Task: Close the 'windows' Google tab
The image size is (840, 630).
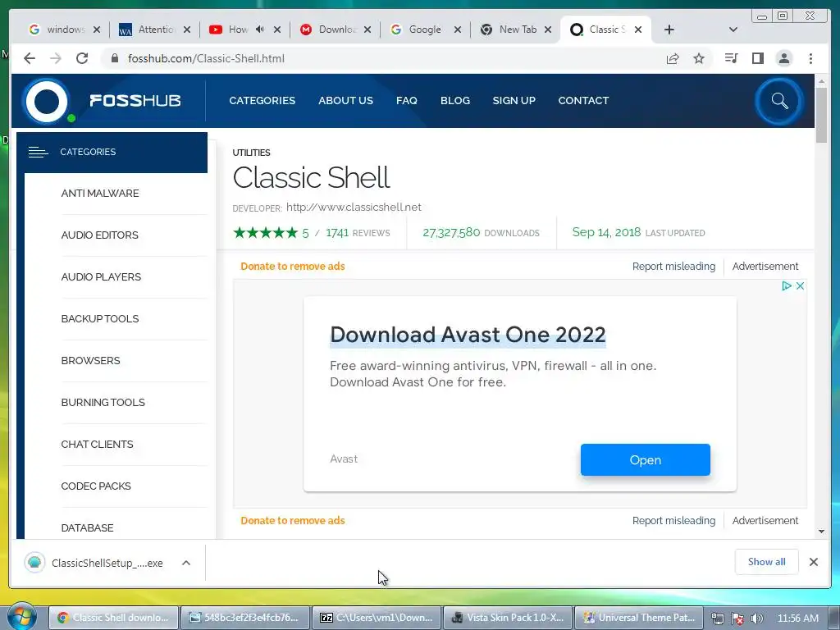Action: [x=97, y=30]
